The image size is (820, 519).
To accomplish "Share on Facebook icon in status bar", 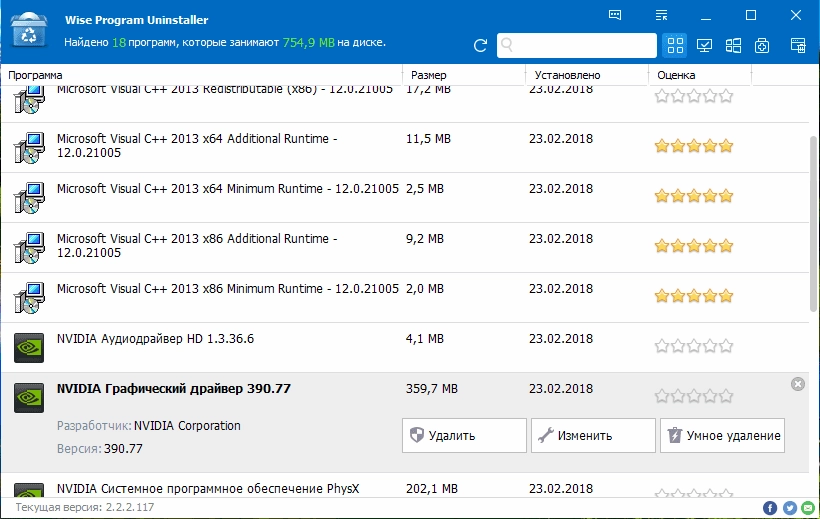I will [x=770, y=508].
